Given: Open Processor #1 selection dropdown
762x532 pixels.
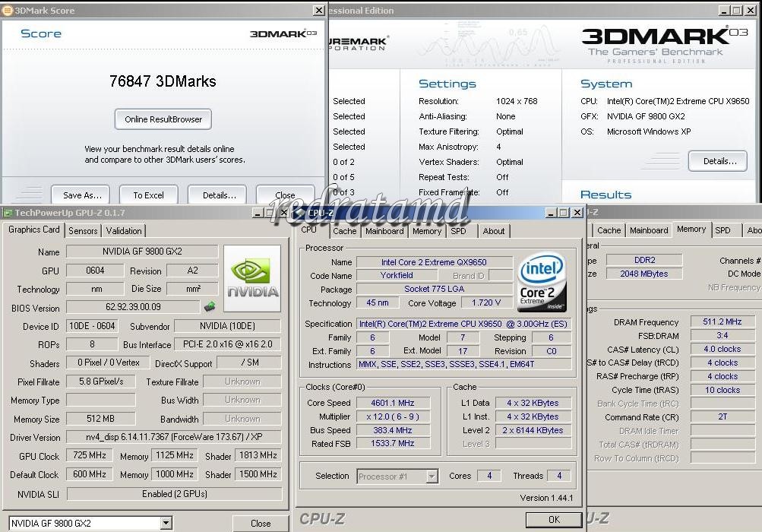Looking at the screenshot, I should (432, 476).
